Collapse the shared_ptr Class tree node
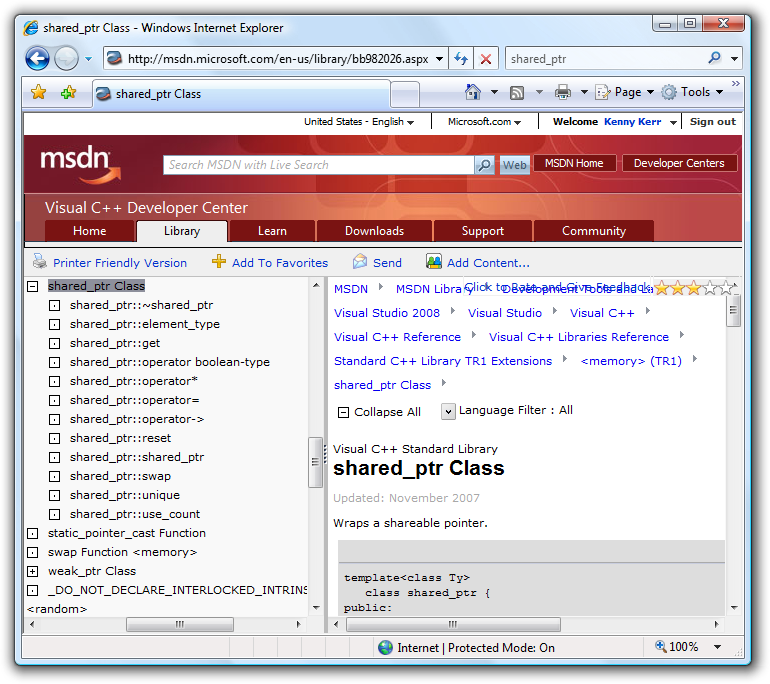The image size is (770, 684). point(33,286)
